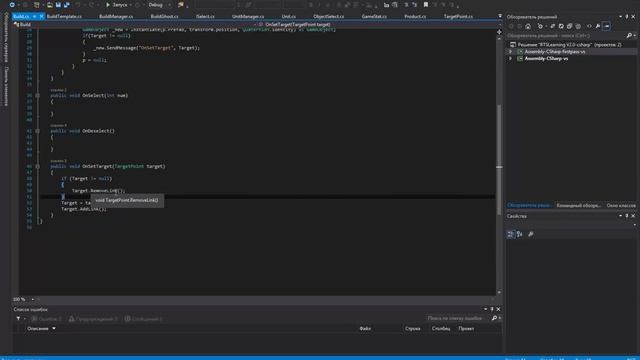Click the View Code icon in Solution Explorer

589,26
